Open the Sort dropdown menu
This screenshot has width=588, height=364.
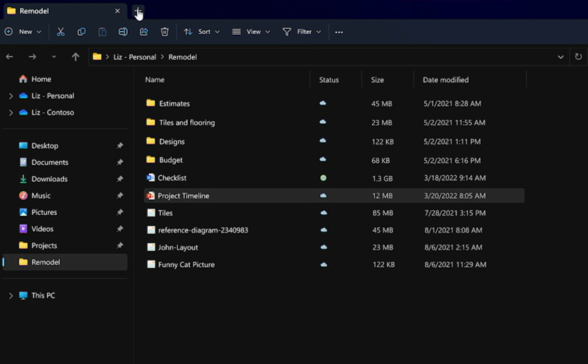pyautogui.click(x=202, y=32)
